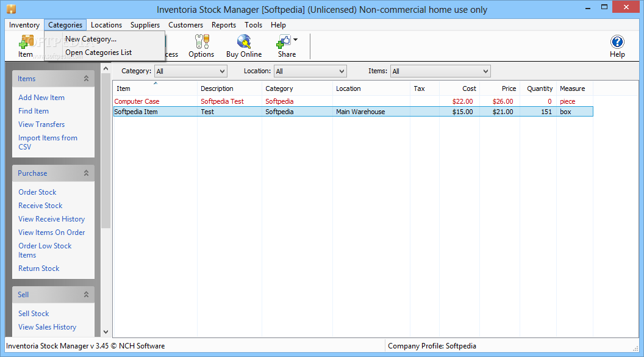644x357 pixels.
Task: Sort by the Location column header
Action: coord(371,88)
